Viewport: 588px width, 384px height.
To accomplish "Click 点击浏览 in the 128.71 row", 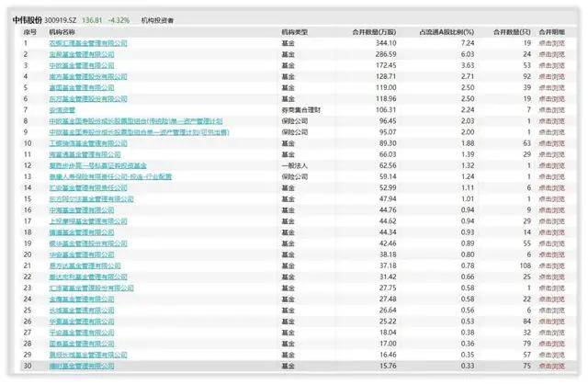I will [551, 76].
